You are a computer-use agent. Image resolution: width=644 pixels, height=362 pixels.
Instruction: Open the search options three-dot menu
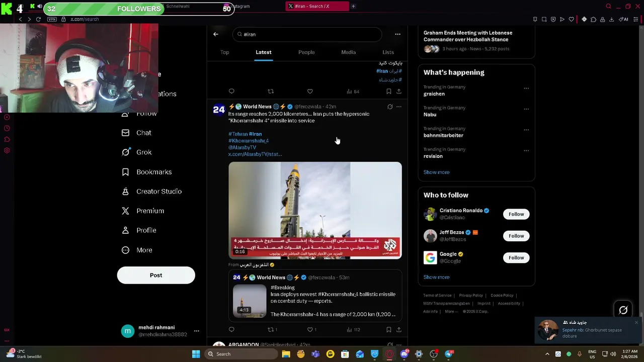point(397,34)
